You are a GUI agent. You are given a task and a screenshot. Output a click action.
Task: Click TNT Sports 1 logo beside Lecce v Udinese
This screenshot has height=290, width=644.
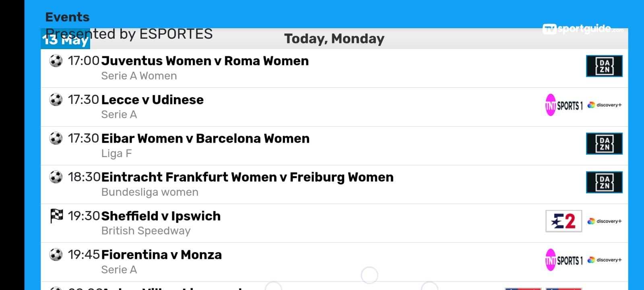point(564,105)
